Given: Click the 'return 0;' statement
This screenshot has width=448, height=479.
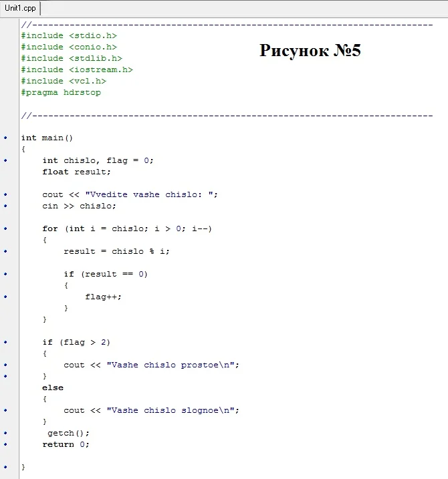Looking at the screenshot, I should [x=66, y=444].
